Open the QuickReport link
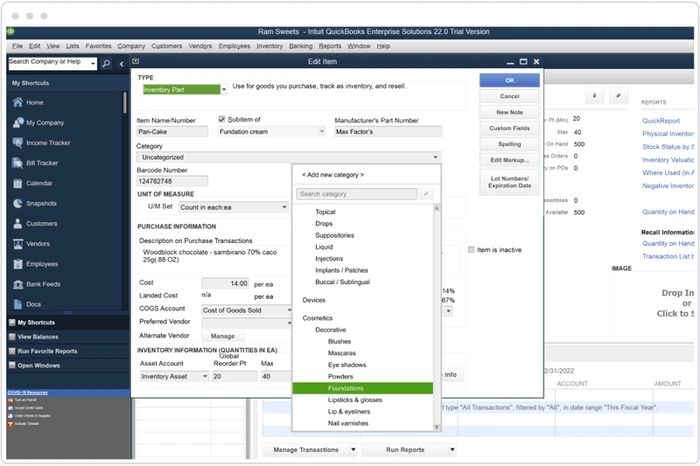Viewport: 700px width, 466px height. coord(659,120)
